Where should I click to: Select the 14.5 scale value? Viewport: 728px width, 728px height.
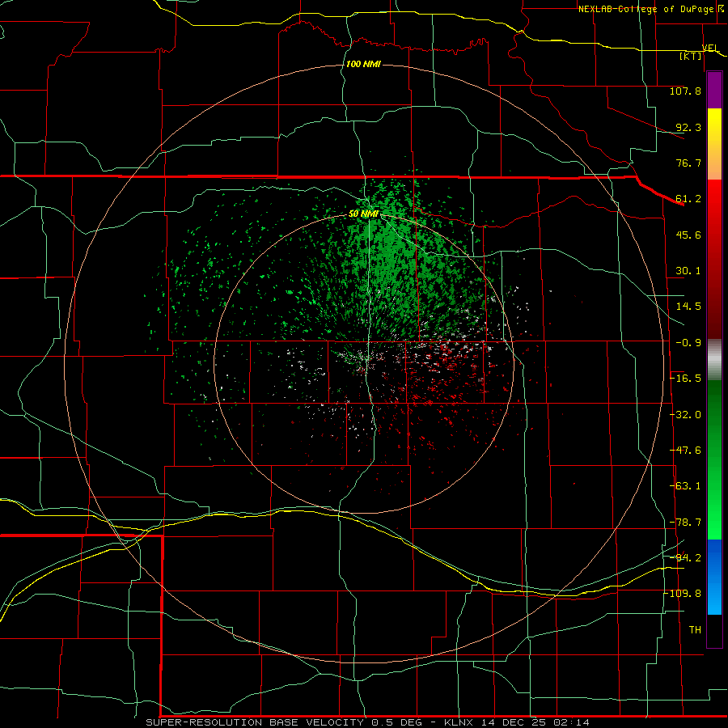tap(688, 307)
